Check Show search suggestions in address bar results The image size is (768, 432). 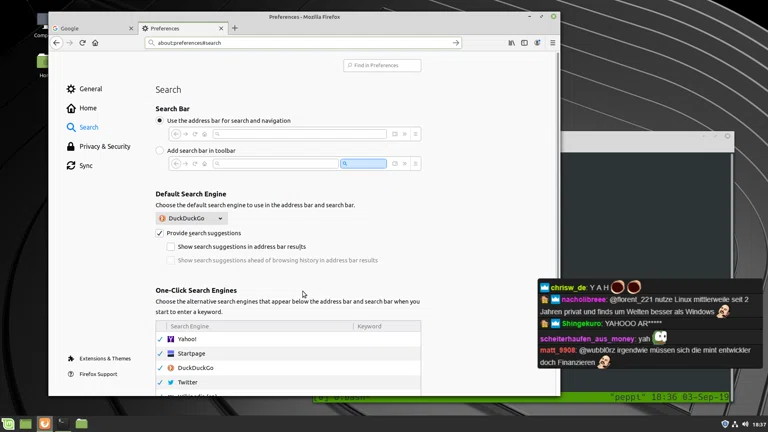(x=170, y=247)
